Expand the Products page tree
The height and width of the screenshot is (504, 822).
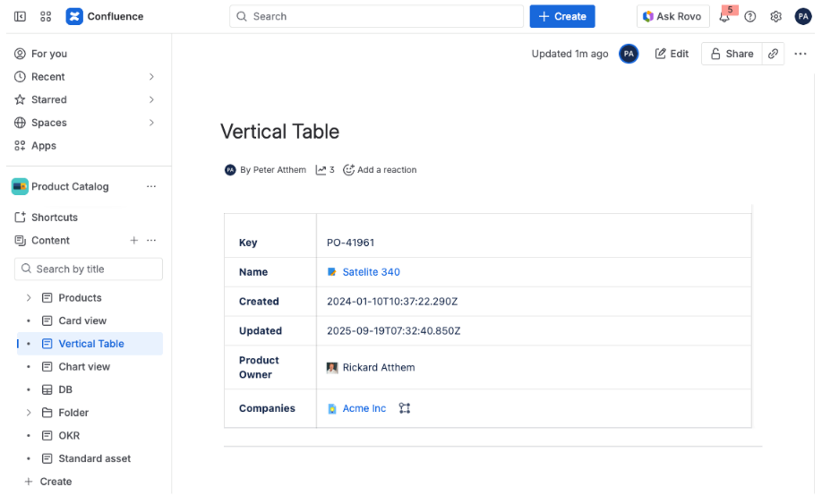(x=29, y=297)
